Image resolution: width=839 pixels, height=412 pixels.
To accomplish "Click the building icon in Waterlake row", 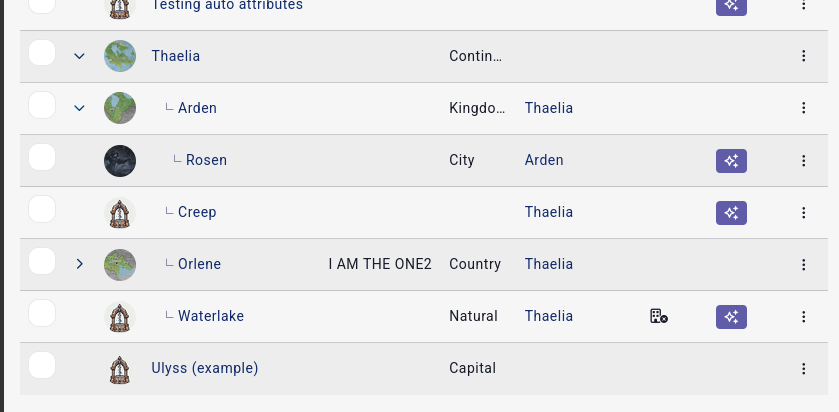I will [658, 316].
